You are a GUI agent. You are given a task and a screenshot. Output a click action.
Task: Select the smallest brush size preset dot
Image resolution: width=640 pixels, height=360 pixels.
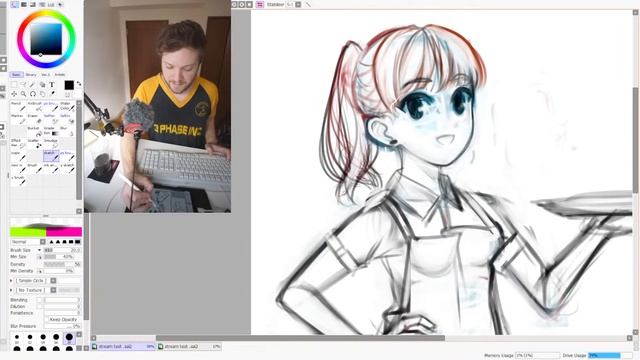[17, 338]
